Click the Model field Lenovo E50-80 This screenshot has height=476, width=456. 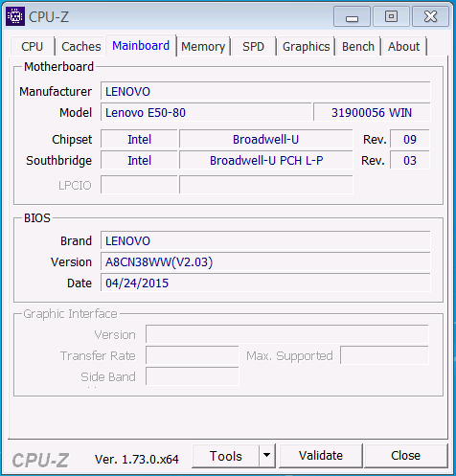pyautogui.click(x=206, y=112)
